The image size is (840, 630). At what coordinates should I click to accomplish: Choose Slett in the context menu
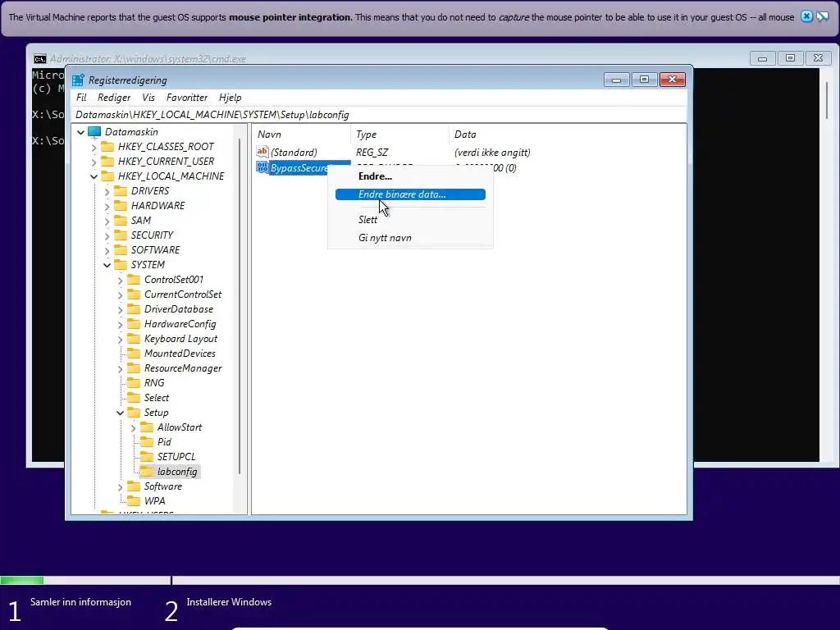coord(410,220)
